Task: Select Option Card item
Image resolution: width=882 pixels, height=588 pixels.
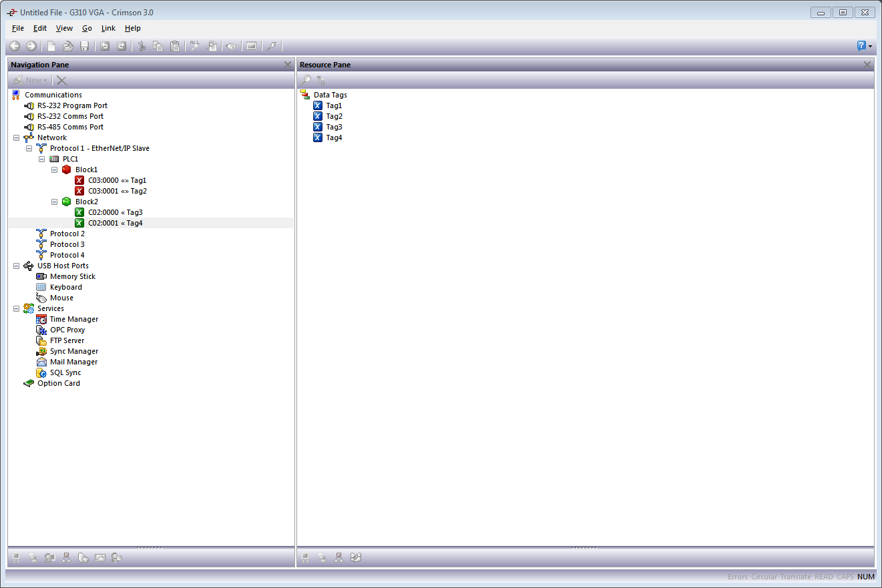Action: 59,383
